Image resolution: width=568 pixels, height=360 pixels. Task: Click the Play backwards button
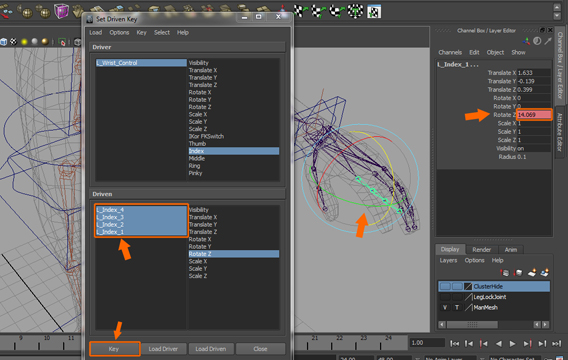[498, 343]
